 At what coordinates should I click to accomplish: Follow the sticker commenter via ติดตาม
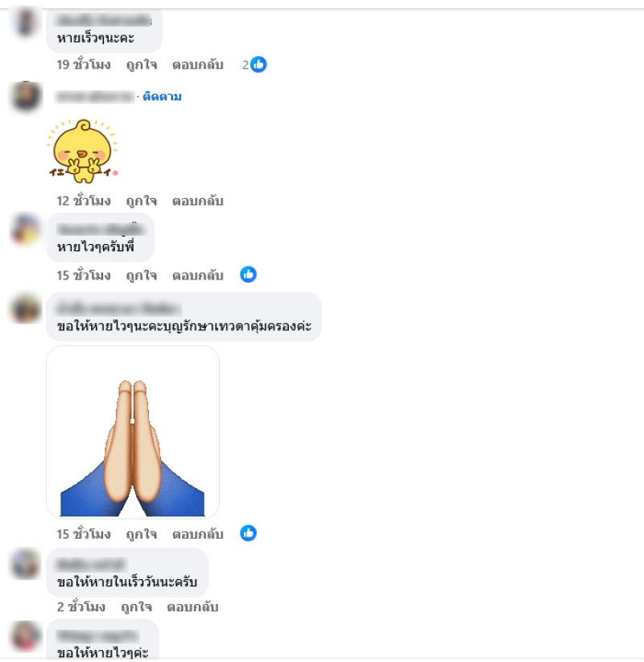point(162,97)
